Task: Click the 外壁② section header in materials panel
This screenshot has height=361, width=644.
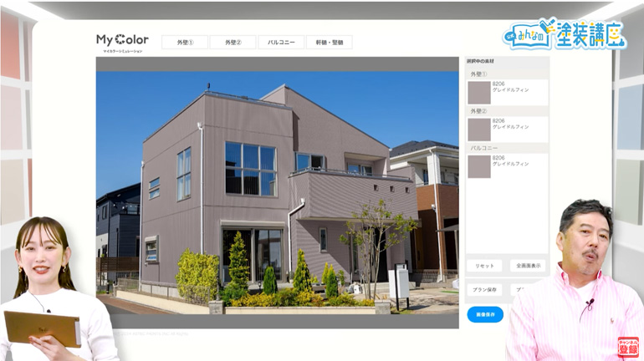Action: pyautogui.click(x=478, y=111)
